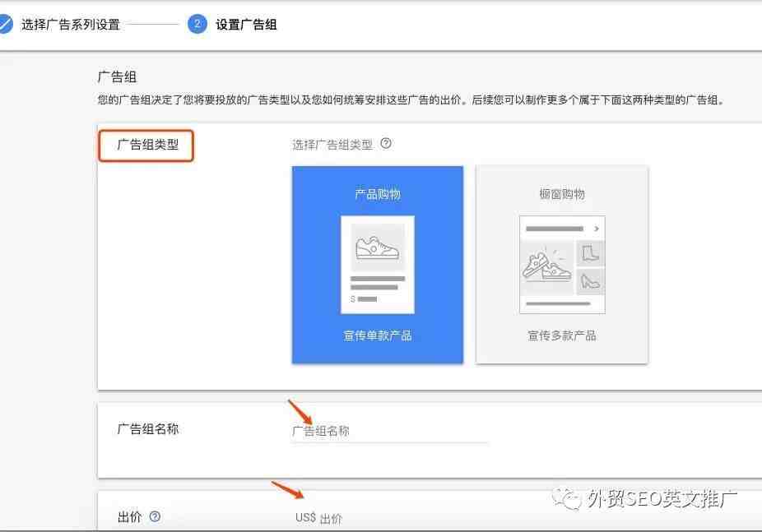This screenshot has width=762, height=532.
Task: Click the pair of sneakers in 橱窗购物 card
Action: 546,265
